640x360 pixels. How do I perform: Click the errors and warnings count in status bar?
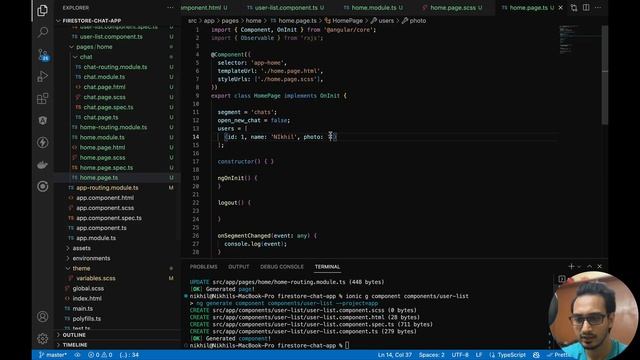100,355
